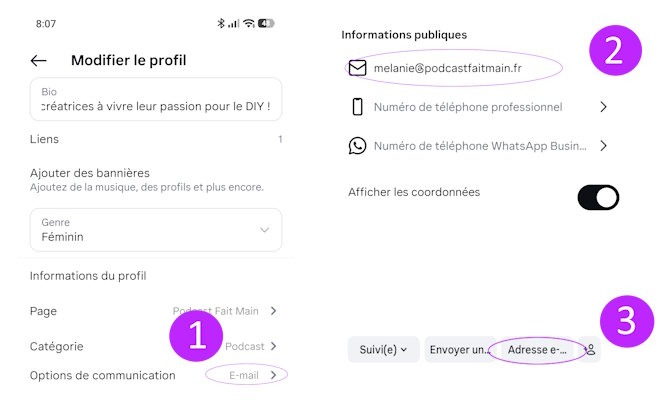Click the envelope email icon

tap(357, 68)
